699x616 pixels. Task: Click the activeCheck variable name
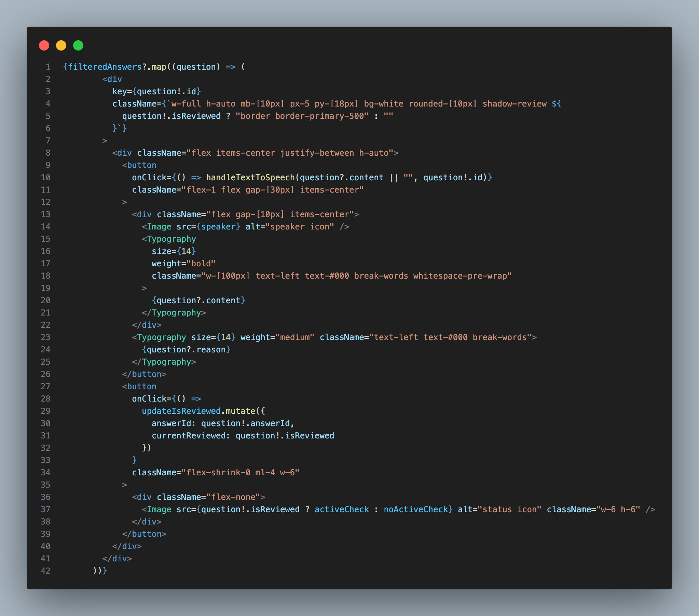(x=341, y=509)
